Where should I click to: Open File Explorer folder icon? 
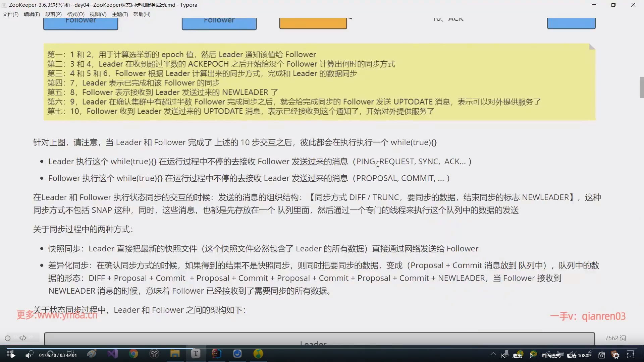coord(175,354)
